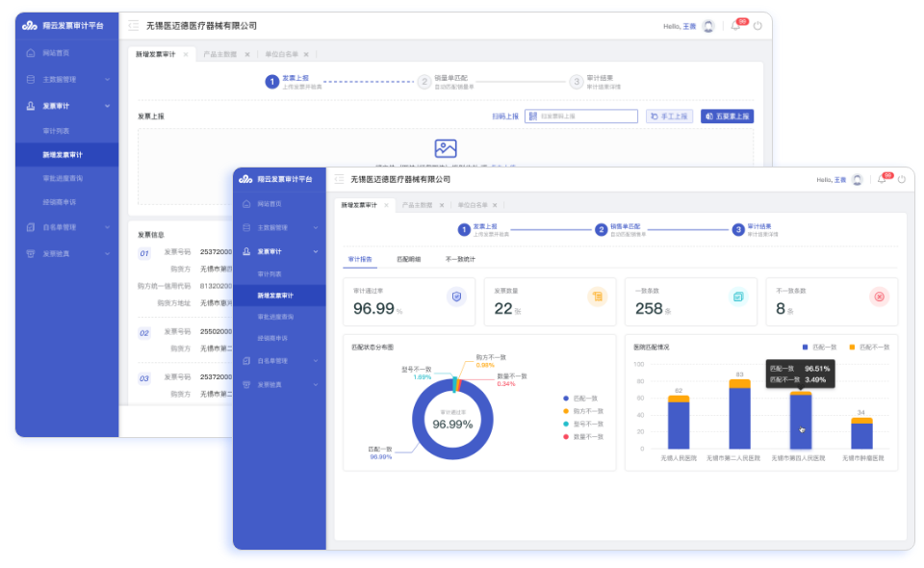Open notifications bell in front window header

(882, 180)
